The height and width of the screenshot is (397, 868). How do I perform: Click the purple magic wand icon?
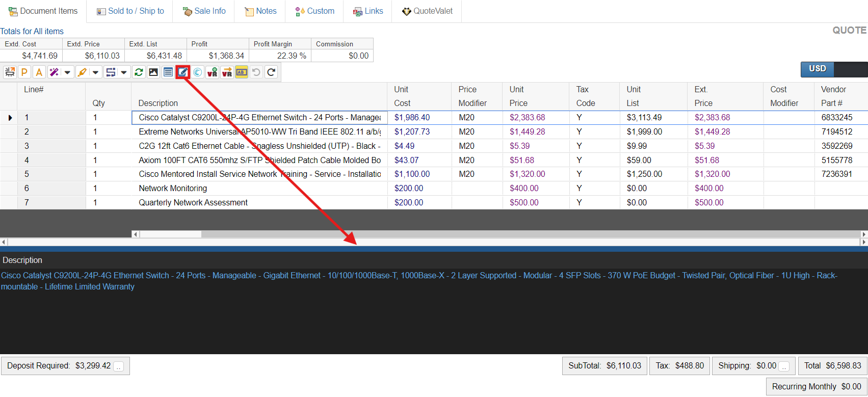pos(54,72)
